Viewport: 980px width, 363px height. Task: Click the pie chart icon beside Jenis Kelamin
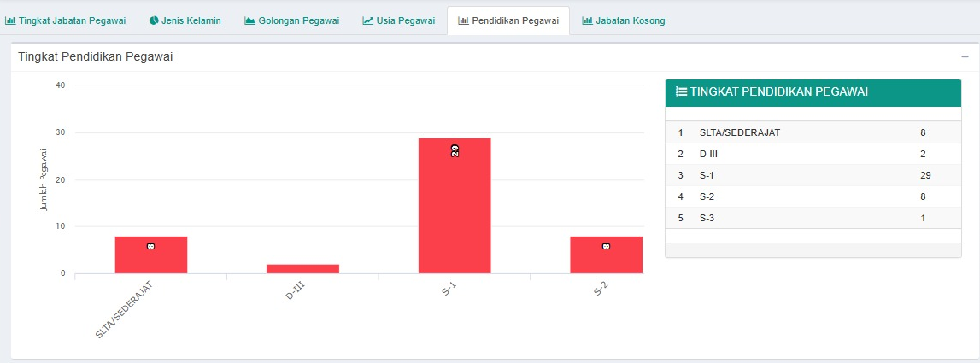click(153, 20)
